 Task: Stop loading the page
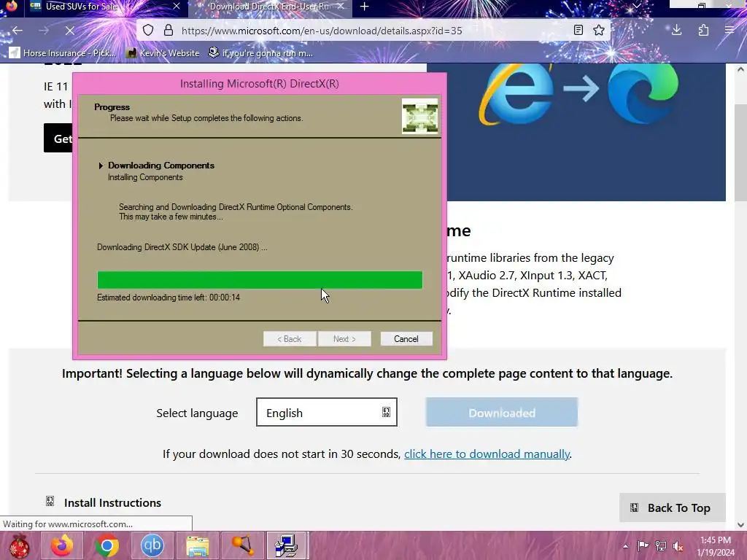[69, 31]
